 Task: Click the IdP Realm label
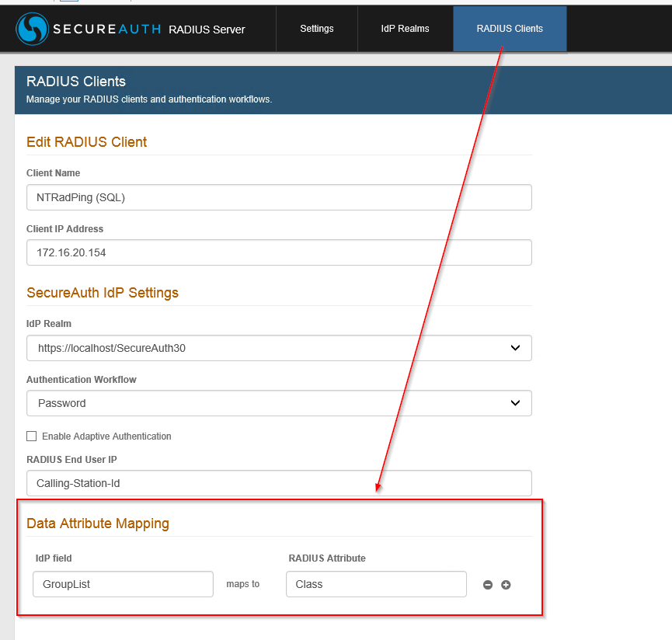[x=49, y=323]
